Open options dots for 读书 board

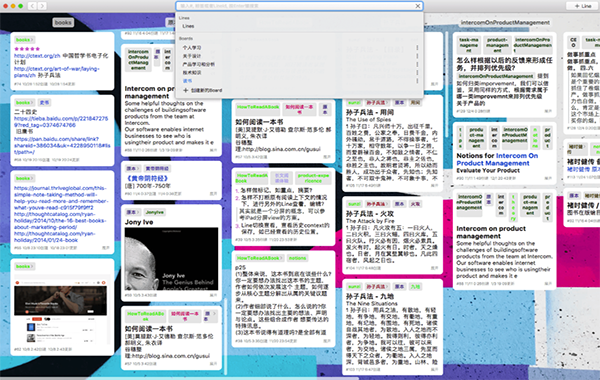(417, 81)
